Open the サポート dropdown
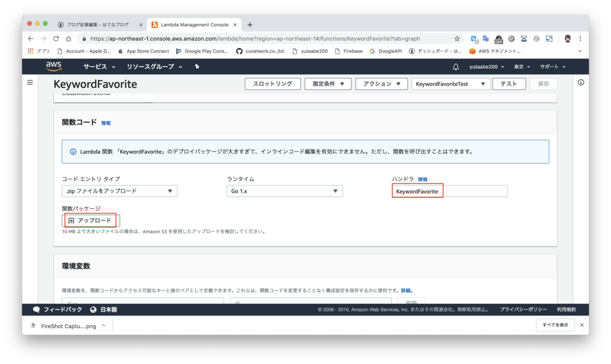The width and height of the screenshot is (611, 364). (553, 67)
